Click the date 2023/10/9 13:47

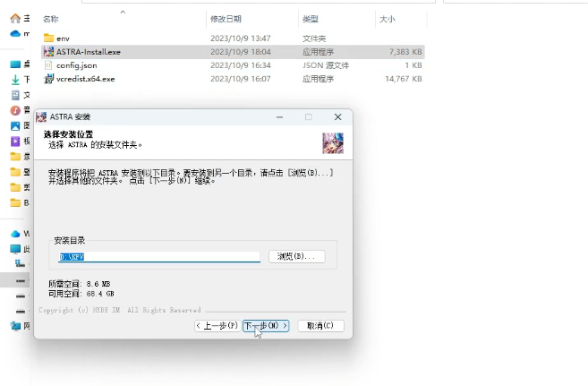point(241,39)
